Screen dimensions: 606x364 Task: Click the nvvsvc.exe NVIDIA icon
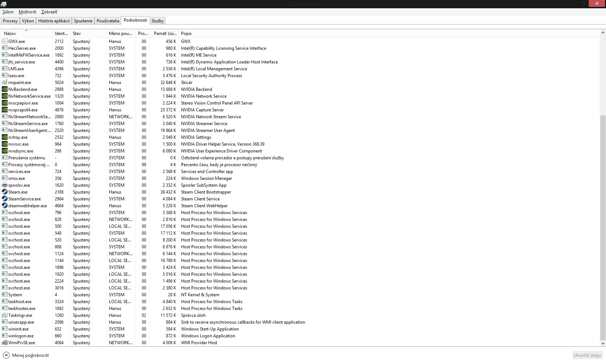[5, 144]
